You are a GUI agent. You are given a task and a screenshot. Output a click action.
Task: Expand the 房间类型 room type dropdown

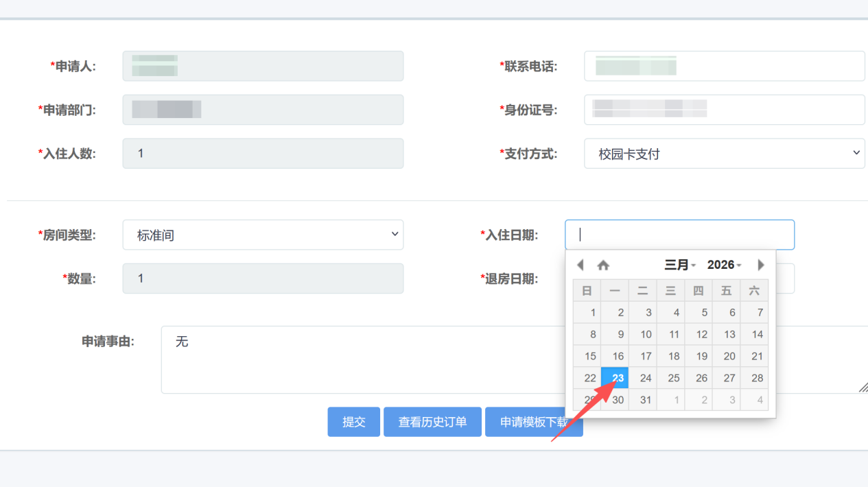(263, 235)
